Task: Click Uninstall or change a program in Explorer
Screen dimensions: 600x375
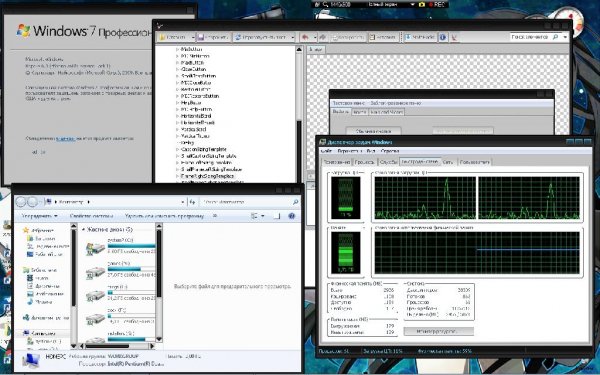Action: coord(164,216)
